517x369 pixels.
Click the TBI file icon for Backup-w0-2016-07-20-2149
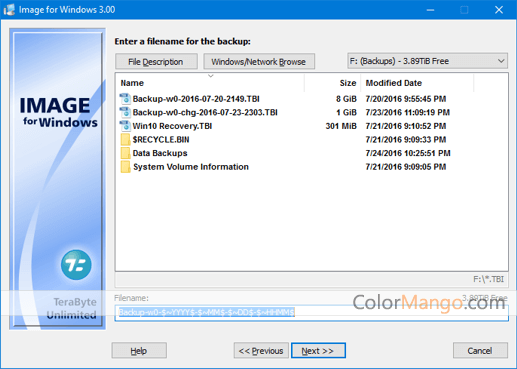[x=125, y=99]
